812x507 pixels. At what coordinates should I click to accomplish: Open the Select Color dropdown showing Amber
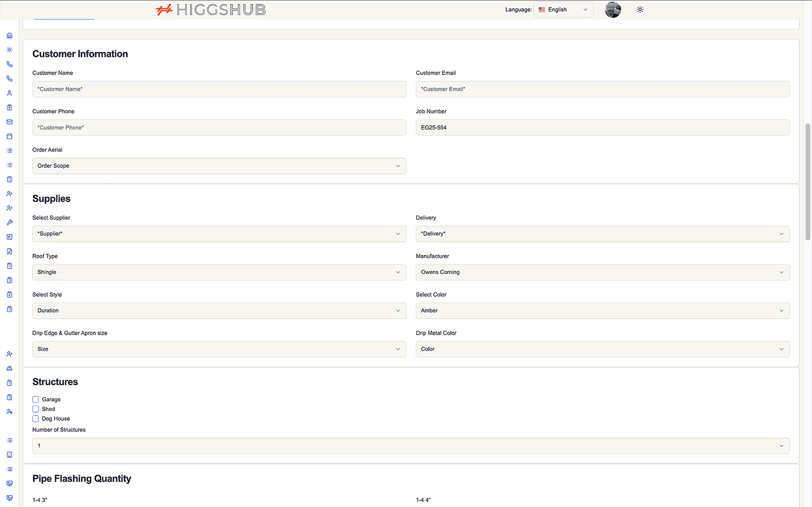click(x=602, y=310)
